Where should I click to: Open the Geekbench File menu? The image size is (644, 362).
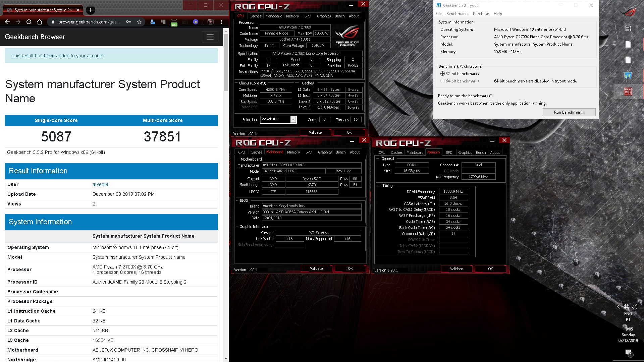[x=439, y=14]
